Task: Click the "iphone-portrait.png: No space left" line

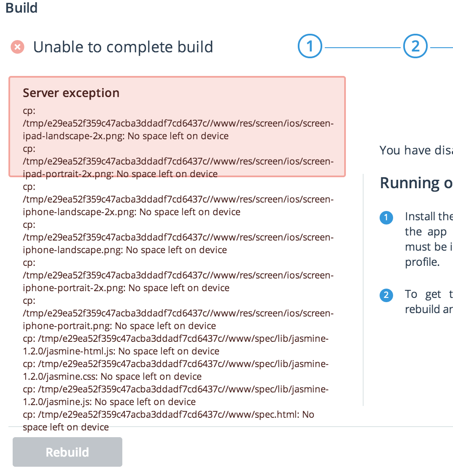Action: (119, 326)
